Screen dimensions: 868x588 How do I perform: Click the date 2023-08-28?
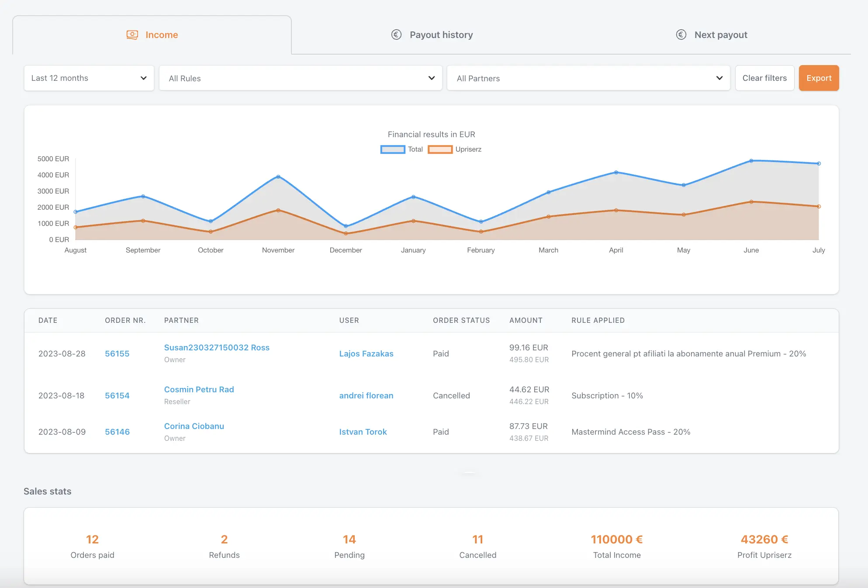pos(62,353)
